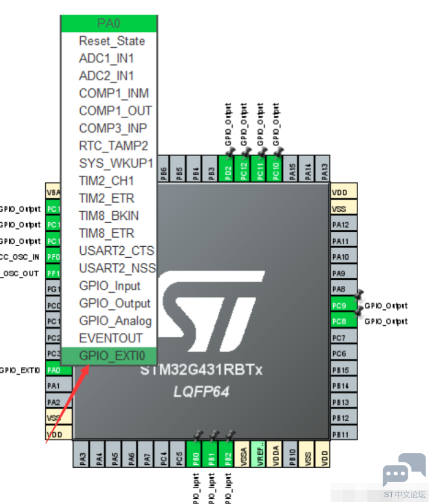Screen dimensions: 431x504
Task: Click pin PB10 on chip bottom
Action: [x=291, y=454]
